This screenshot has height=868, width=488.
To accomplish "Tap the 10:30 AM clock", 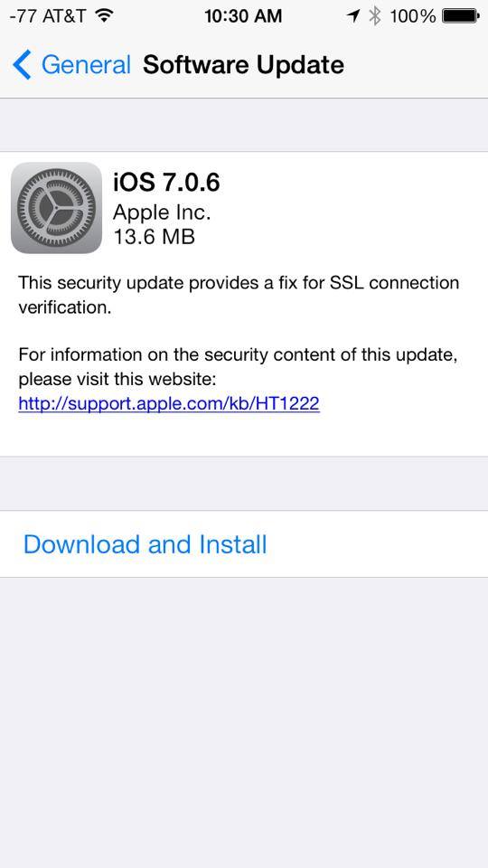I will pos(243,16).
